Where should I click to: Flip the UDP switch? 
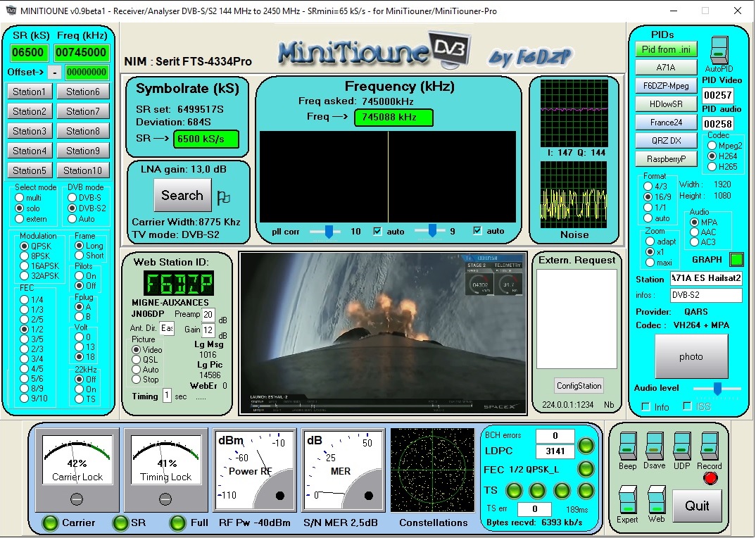pos(682,445)
